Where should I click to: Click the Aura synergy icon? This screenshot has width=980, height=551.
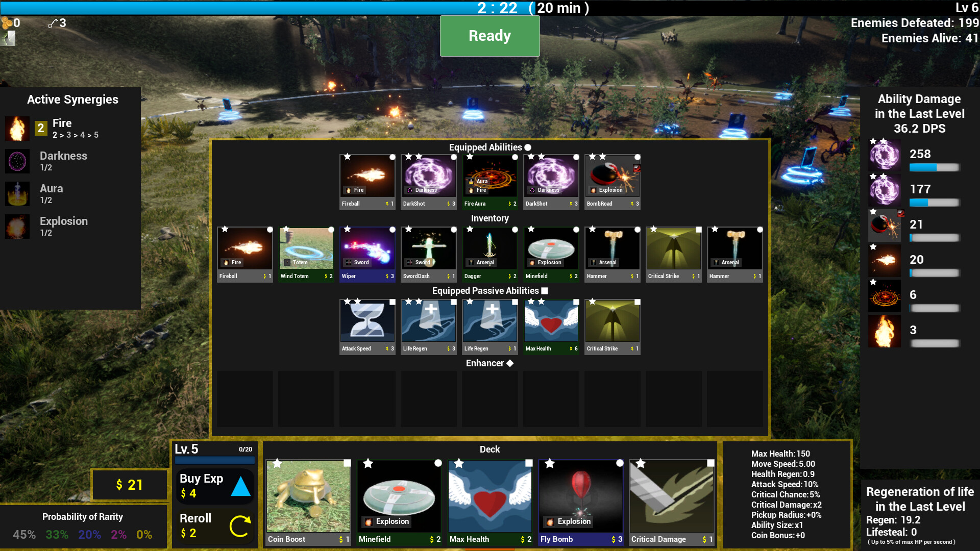click(17, 194)
